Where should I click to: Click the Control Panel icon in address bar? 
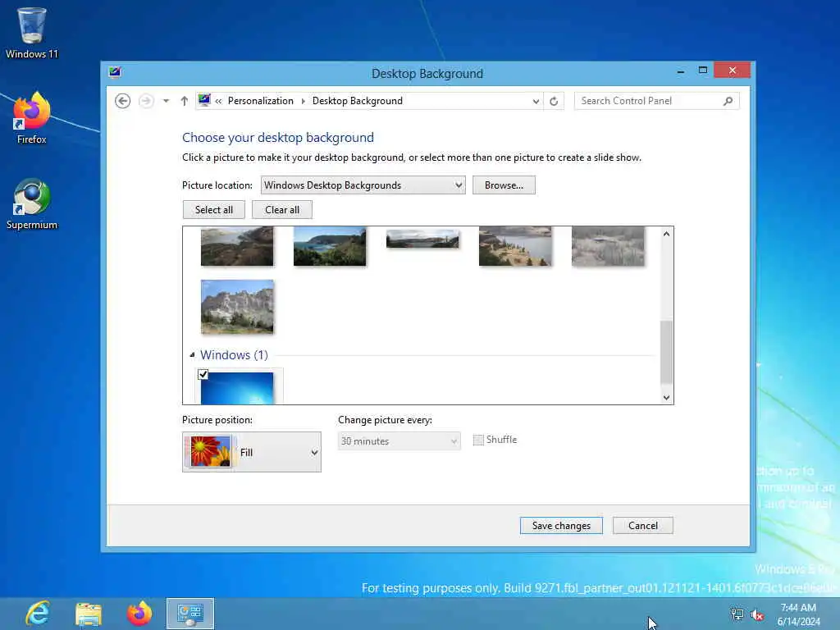(204, 100)
